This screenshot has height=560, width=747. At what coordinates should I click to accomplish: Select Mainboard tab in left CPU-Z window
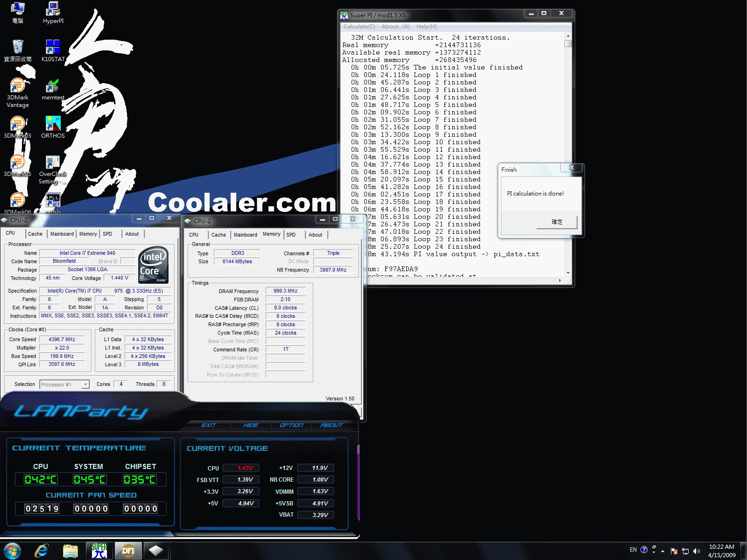(x=62, y=234)
